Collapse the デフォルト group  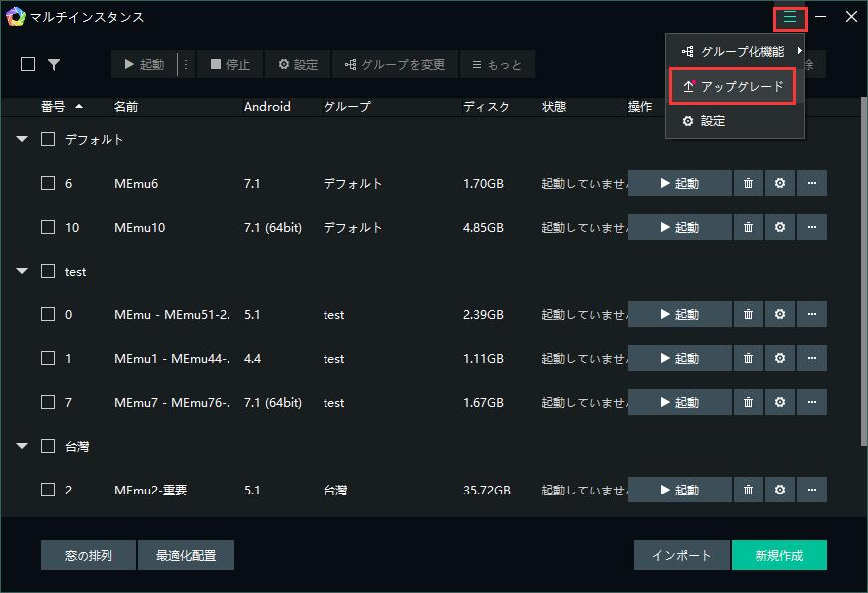pyautogui.click(x=21, y=140)
